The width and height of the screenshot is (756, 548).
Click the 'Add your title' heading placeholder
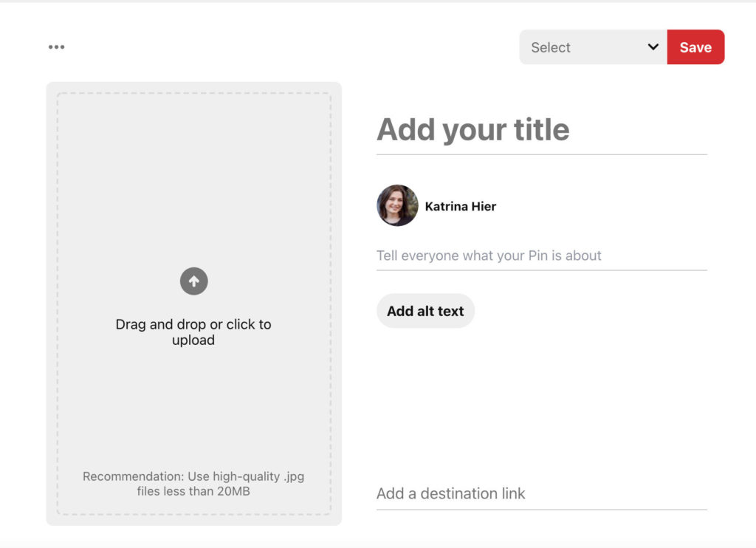[x=473, y=130]
